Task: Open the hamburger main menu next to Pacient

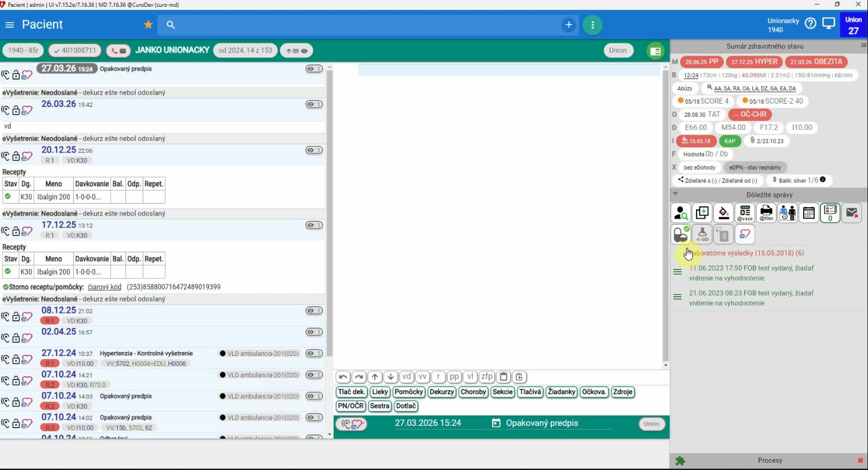Action: 9,25
